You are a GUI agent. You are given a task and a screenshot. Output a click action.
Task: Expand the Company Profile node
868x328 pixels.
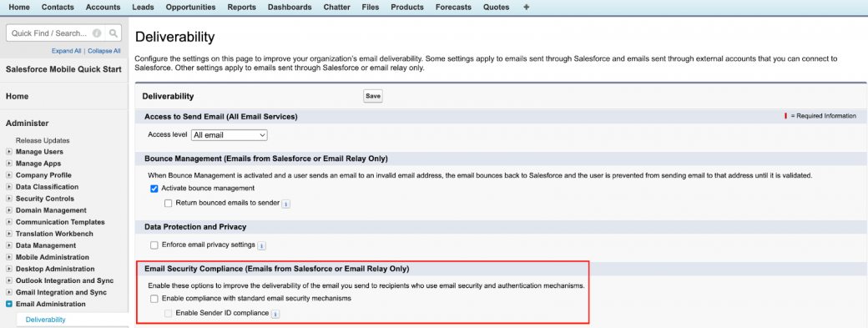pyautogui.click(x=8, y=175)
